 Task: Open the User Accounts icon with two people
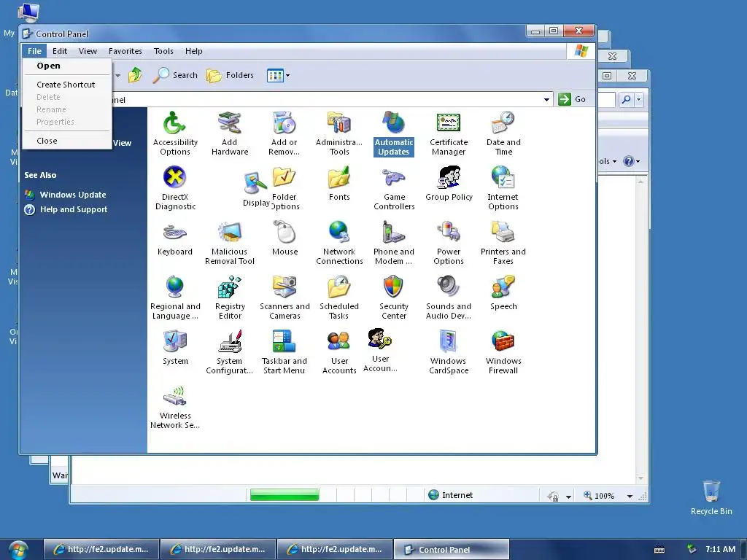(x=339, y=352)
